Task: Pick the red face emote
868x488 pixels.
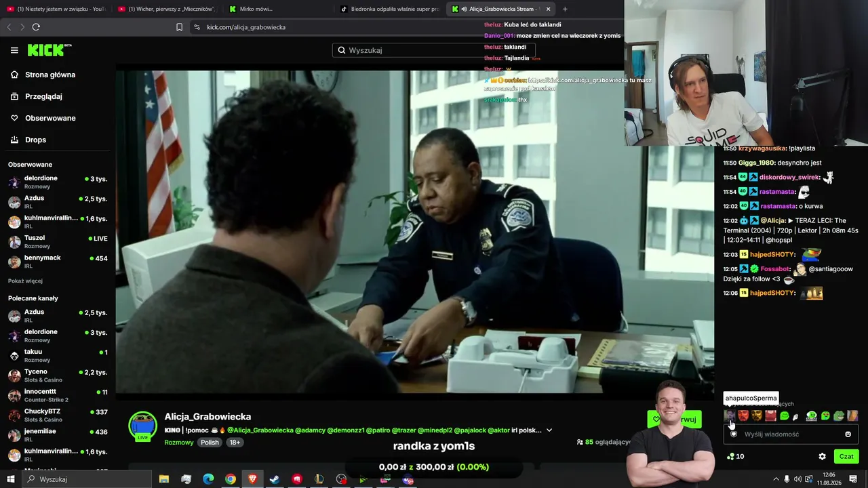Action: (x=743, y=415)
